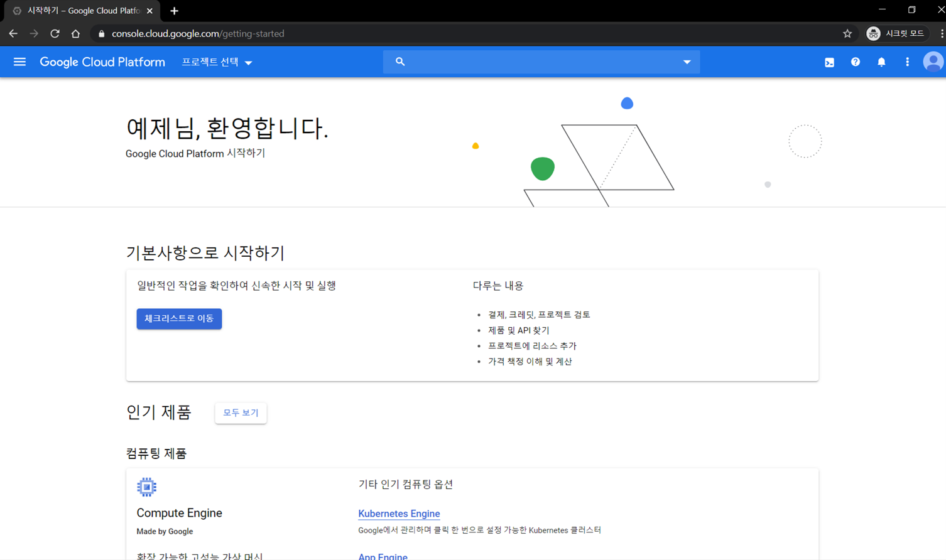Click the 프로젝트에 리소스 추가 item
The height and width of the screenshot is (560, 946).
pos(532,346)
